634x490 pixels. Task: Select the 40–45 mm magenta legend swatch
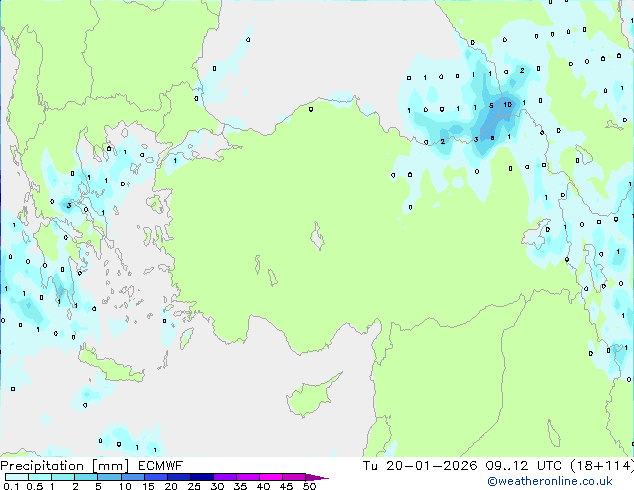[x=271, y=477]
